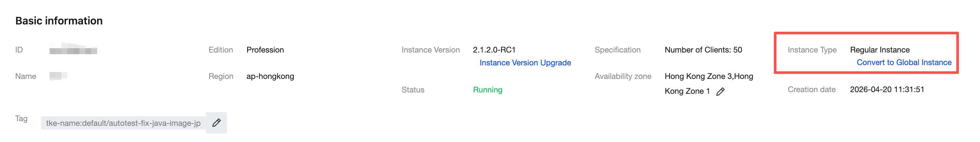Screen dimensions: 980x142
Task: Click the Running status text
Action: pyautogui.click(x=487, y=90)
